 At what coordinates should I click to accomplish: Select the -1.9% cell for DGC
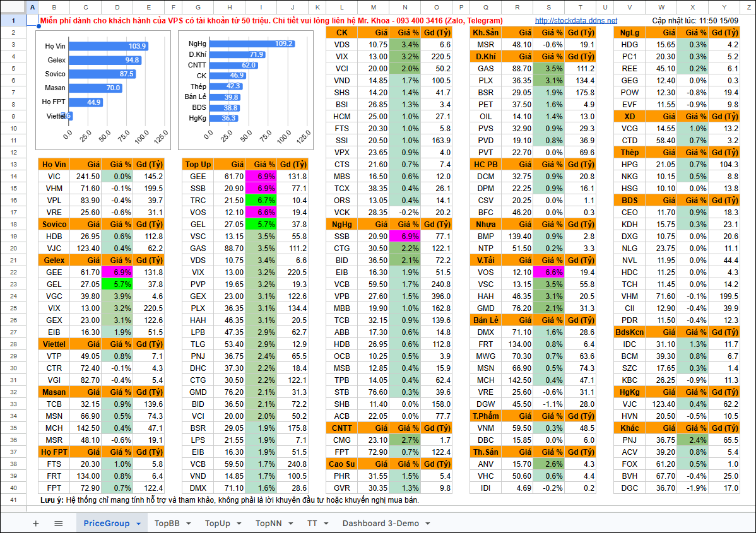point(692,488)
